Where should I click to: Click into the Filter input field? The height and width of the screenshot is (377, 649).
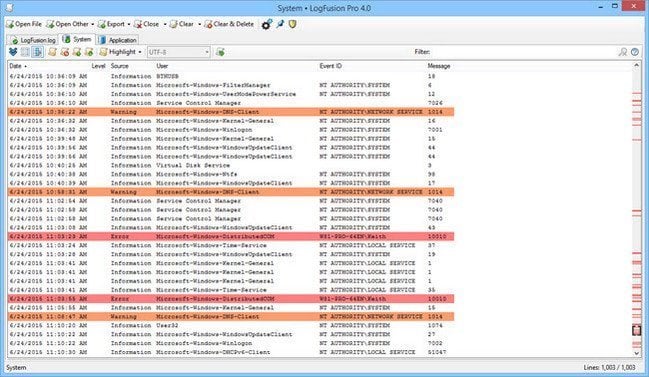click(523, 52)
